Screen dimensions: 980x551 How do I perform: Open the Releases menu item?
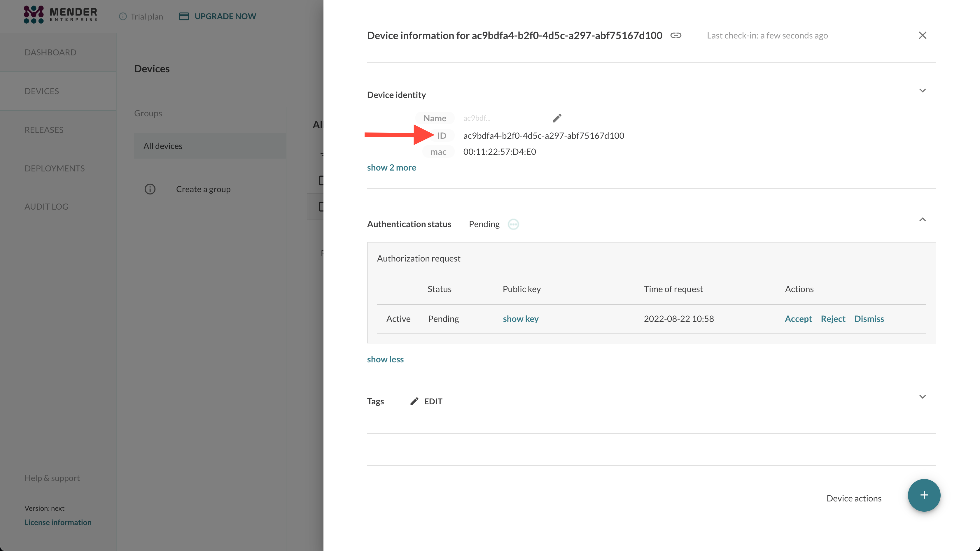tap(44, 130)
